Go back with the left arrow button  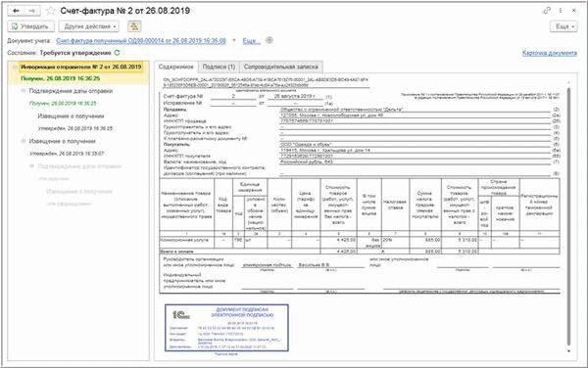click(x=16, y=11)
